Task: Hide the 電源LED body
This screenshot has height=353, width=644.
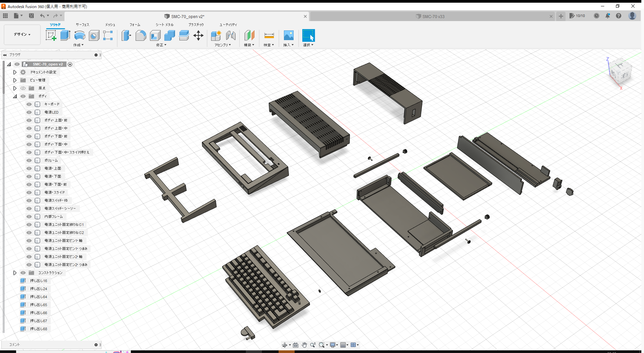Action: click(29, 112)
